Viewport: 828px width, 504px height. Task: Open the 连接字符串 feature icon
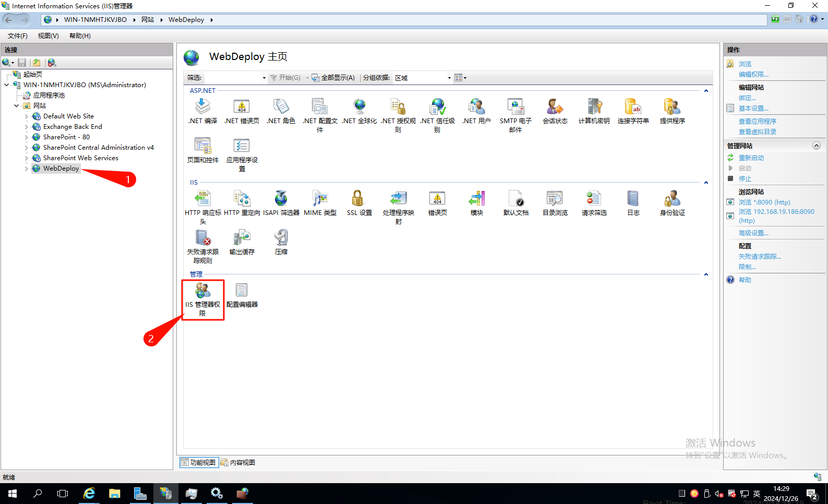click(633, 111)
